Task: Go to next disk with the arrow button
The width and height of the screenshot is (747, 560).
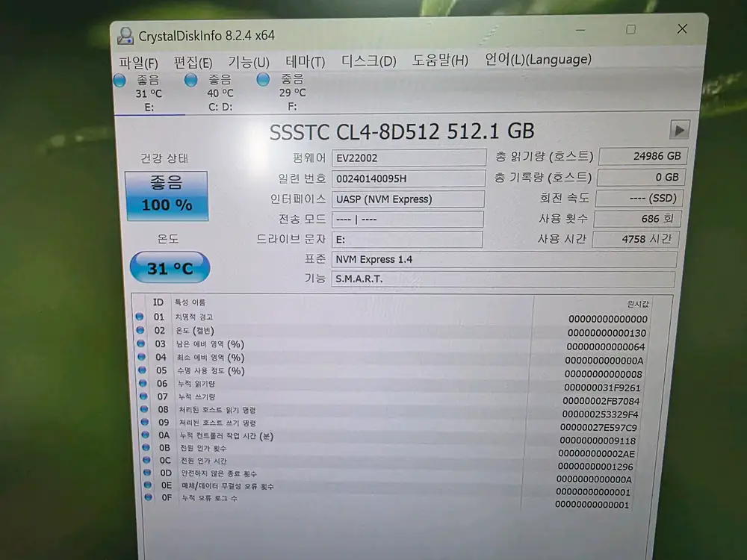Action: click(x=680, y=129)
